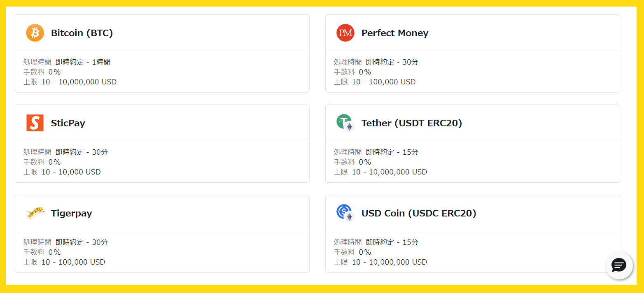Click Bitcoin limit 10 - 10,000,000 USD
The width and height of the screenshot is (644, 293).
pos(79,82)
